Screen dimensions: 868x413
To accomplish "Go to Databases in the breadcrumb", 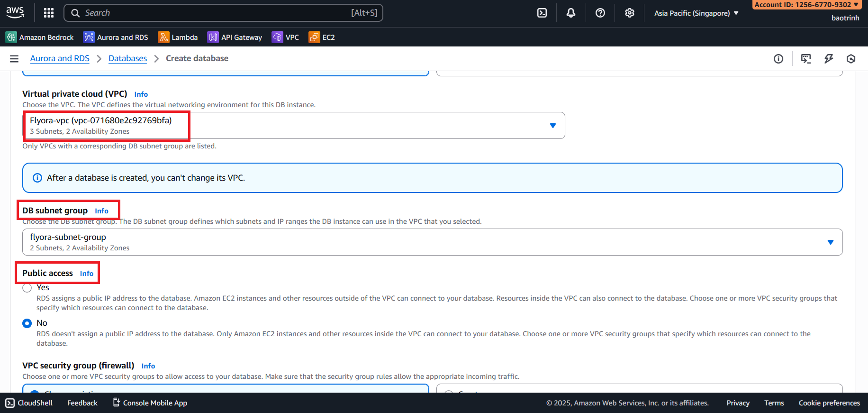I will pyautogui.click(x=127, y=58).
